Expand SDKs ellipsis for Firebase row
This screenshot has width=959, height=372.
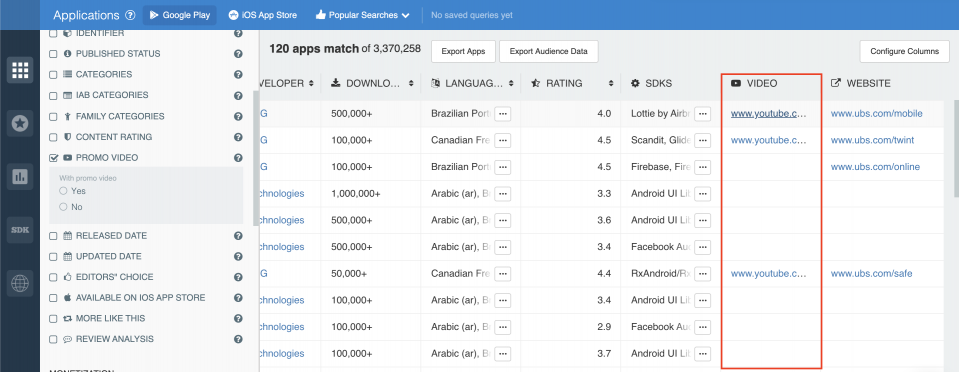703,167
